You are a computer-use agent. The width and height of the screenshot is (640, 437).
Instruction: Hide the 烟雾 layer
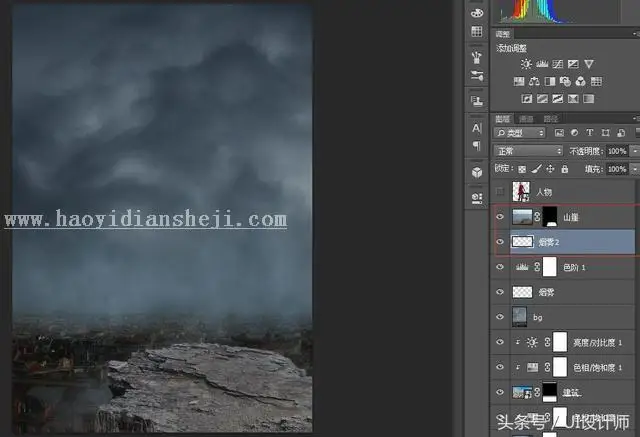tap(500, 292)
